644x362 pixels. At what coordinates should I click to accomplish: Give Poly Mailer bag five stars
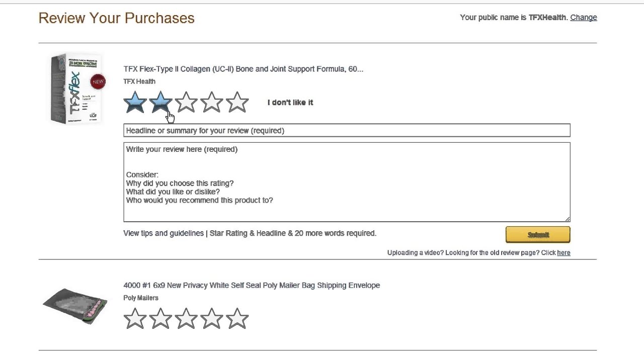pyautogui.click(x=237, y=319)
